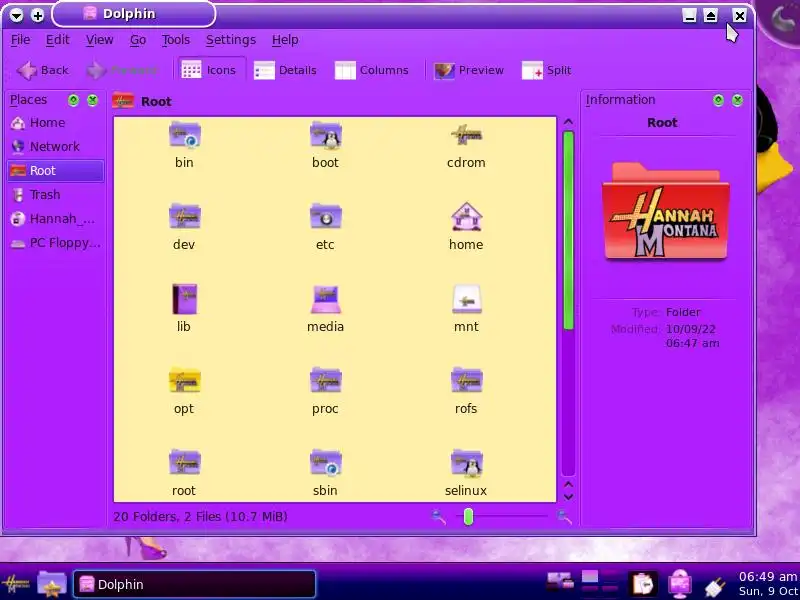The width and height of the screenshot is (800, 600).
Task: Open the Help menu
Action: [x=285, y=40]
